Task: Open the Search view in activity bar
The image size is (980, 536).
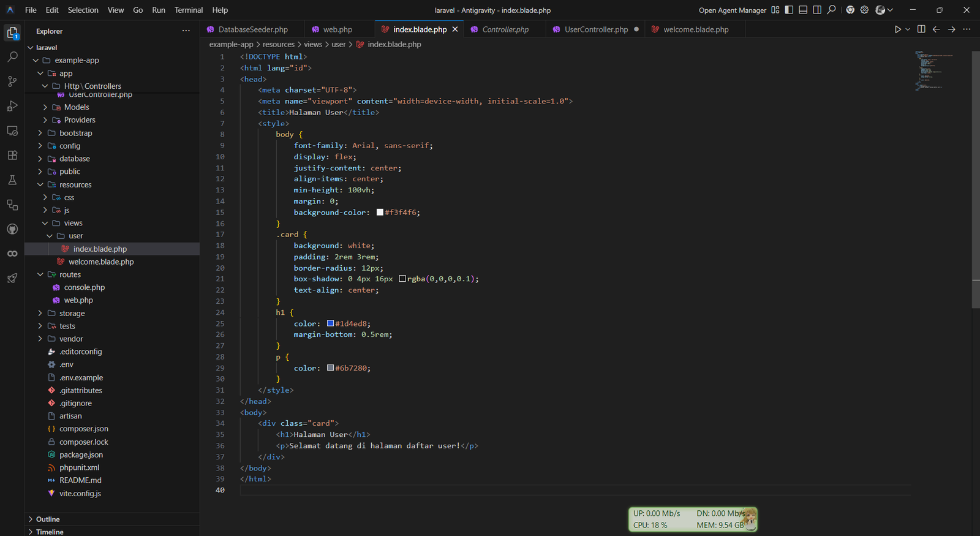Action: pos(12,57)
